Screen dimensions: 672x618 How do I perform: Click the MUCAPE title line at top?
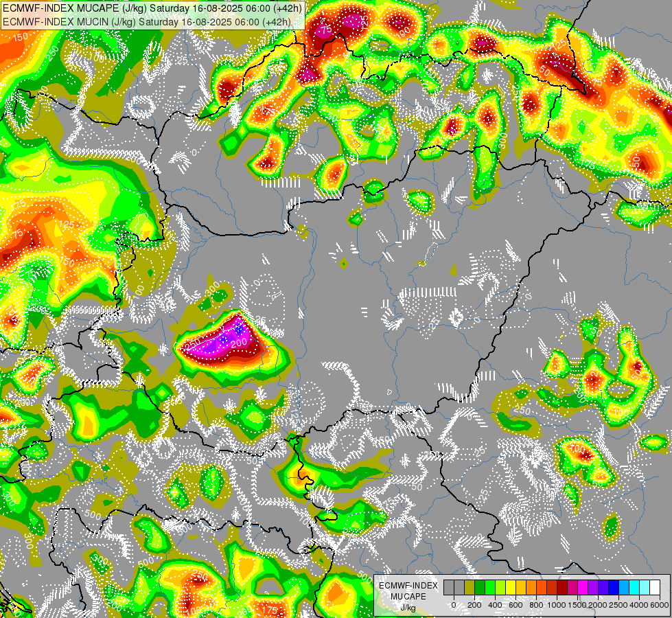[x=152, y=8]
